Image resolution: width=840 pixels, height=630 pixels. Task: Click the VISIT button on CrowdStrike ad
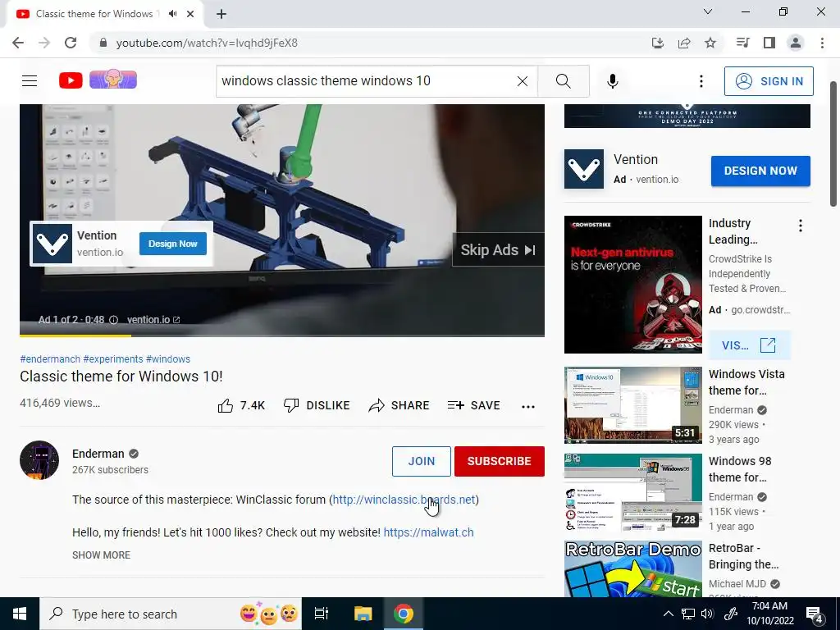(749, 345)
